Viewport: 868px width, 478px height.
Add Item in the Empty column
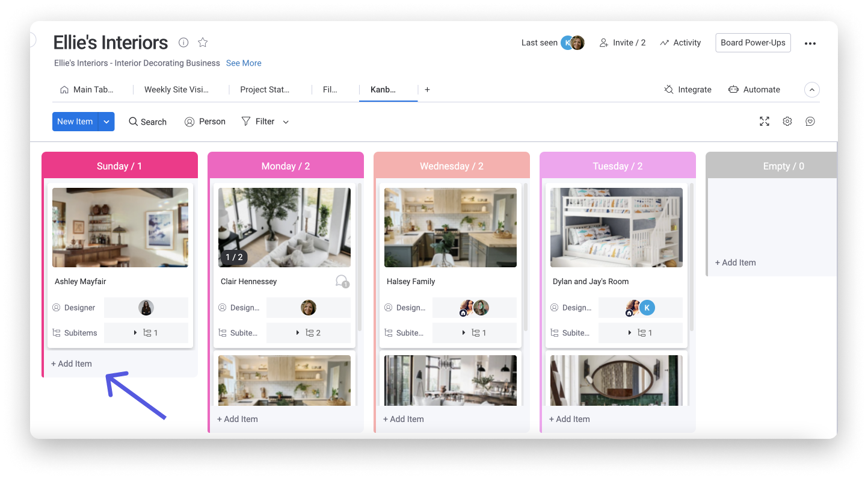(736, 262)
